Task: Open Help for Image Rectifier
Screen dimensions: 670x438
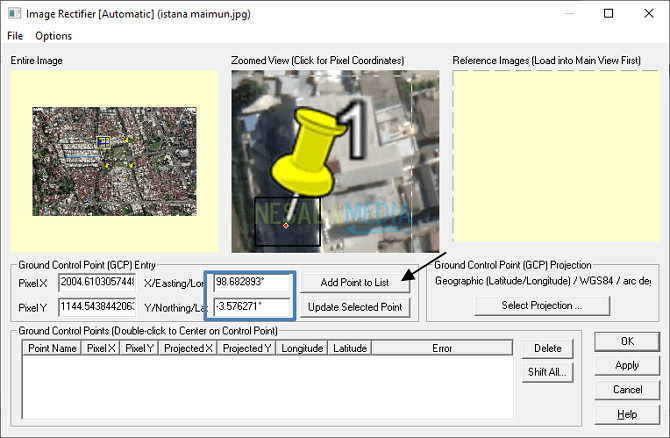Action: click(627, 414)
